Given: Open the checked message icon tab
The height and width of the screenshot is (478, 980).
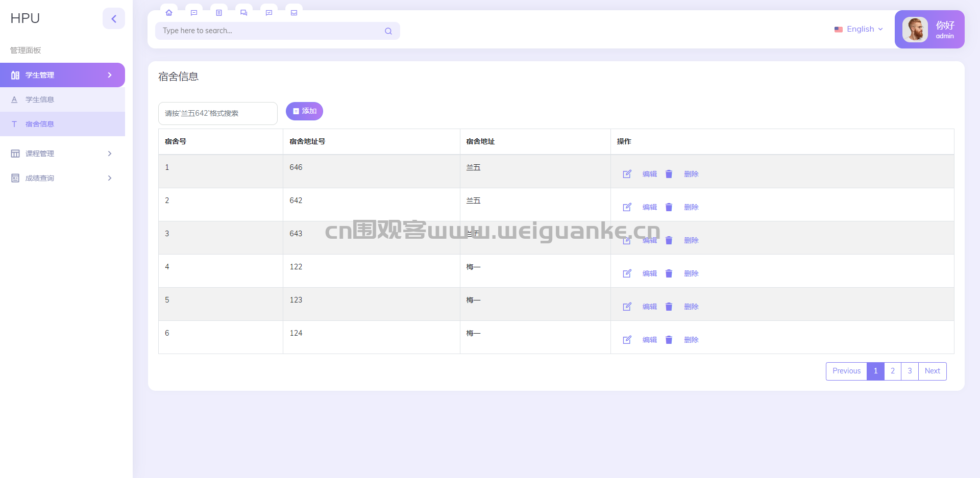Looking at the screenshot, I should [x=269, y=12].
